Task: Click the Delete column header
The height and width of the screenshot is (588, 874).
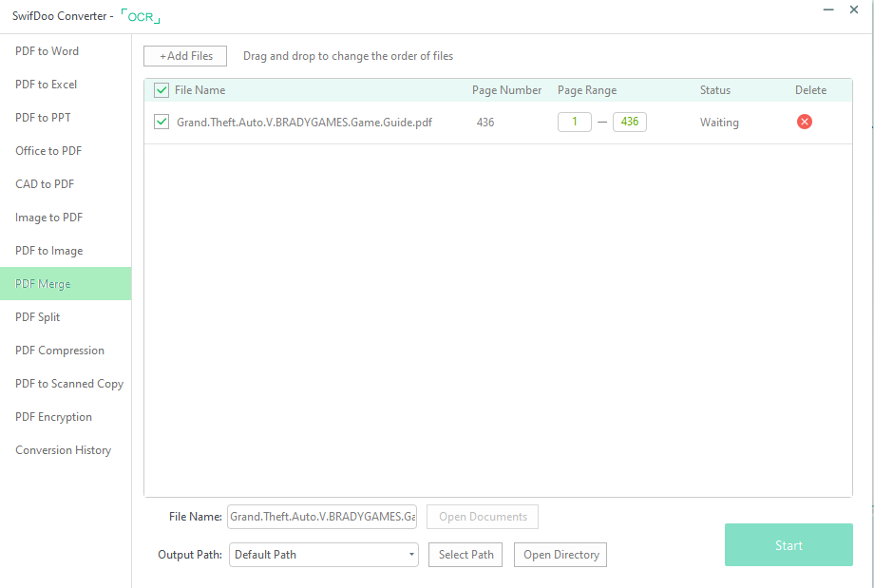Action: [x=810, y=90]
